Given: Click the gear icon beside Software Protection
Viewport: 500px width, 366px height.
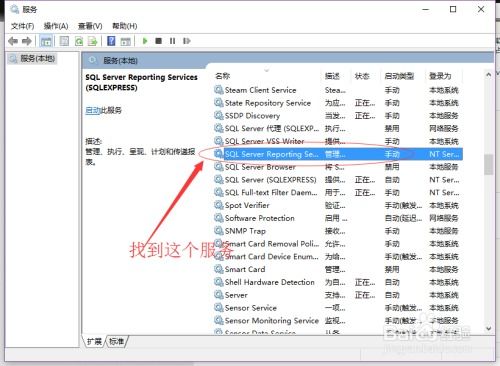Looking at the screenshot, I should 219,218.
